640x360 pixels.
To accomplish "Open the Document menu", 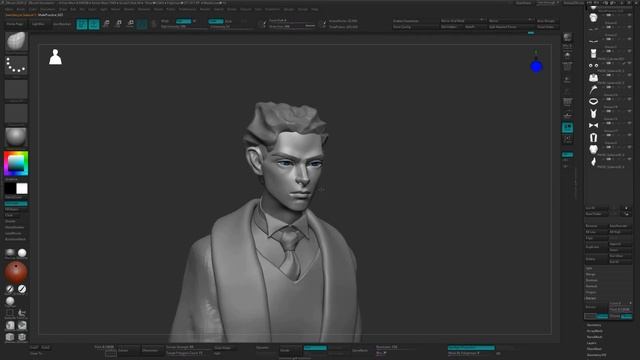I will click(48, 9).
